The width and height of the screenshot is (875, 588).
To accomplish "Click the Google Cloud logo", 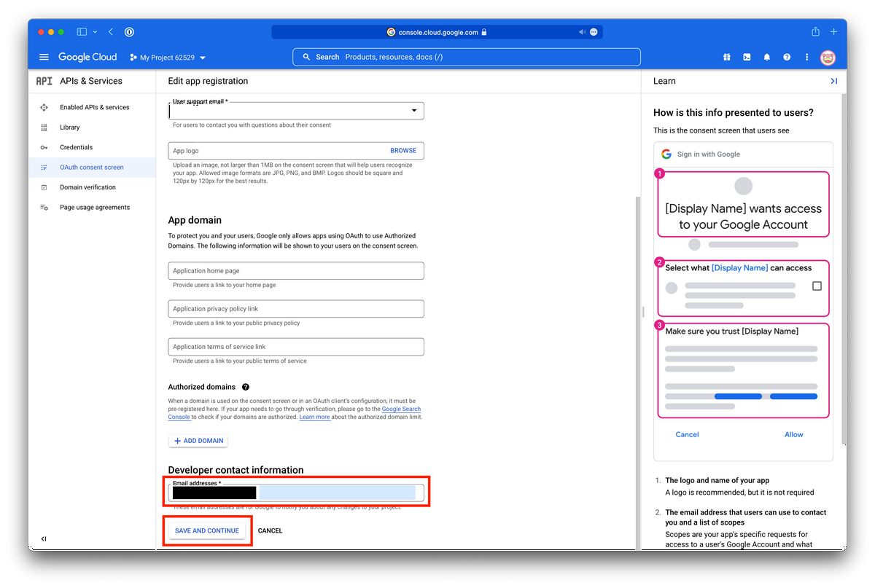I will (x=87, y=57).
